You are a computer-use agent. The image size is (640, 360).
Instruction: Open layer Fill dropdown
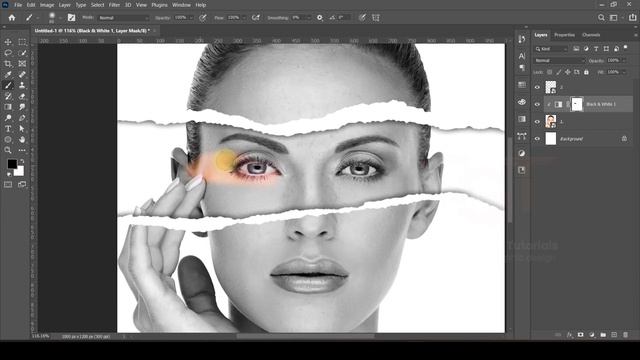tap(623, 72)
